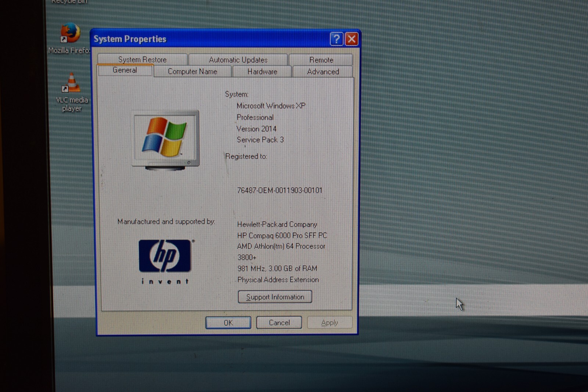Open the Hardware tab
The image size is (588, 392).
(x=262, y=71)
